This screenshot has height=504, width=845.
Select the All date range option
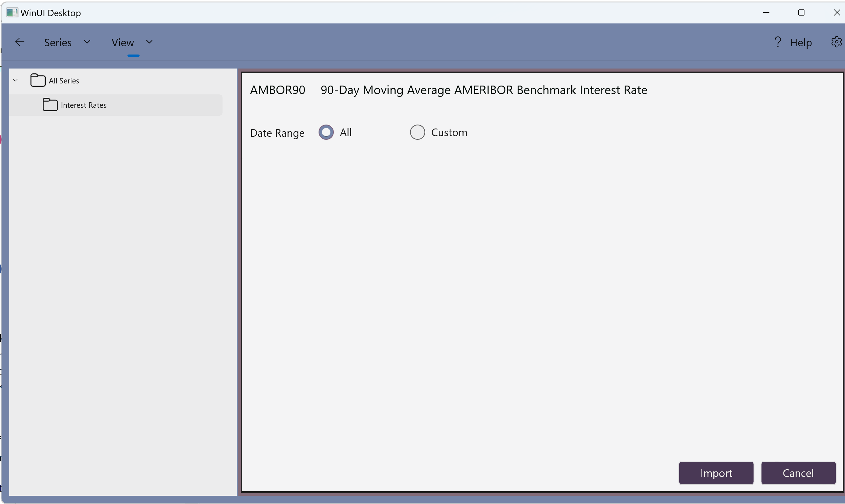click(x=326, y=132)
